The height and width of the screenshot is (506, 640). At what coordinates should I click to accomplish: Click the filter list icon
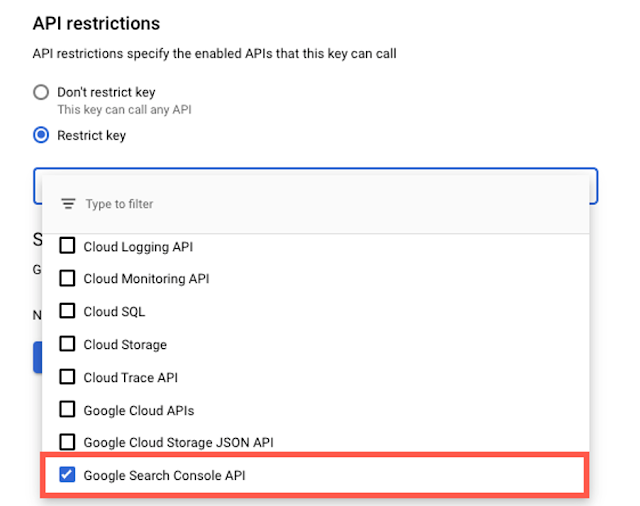68,204
